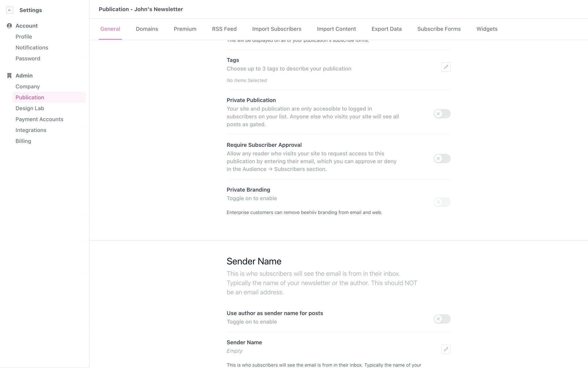588x368 pixels.
Task: Toggle Private Branding switch
Action: click(x=442, y=202)
